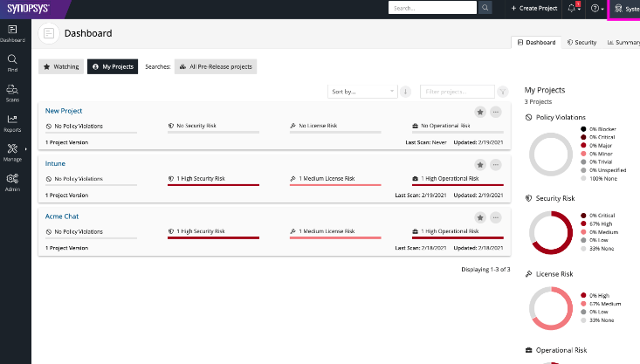Click the License Risk donut chart
The image size is (640, 364).
tap(551, 308)
